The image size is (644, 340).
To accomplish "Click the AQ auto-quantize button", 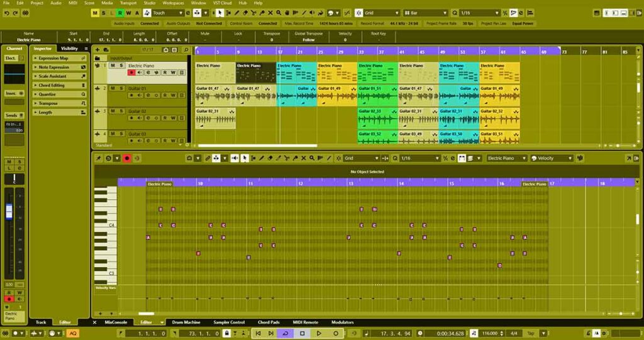I will coord(72,333).
